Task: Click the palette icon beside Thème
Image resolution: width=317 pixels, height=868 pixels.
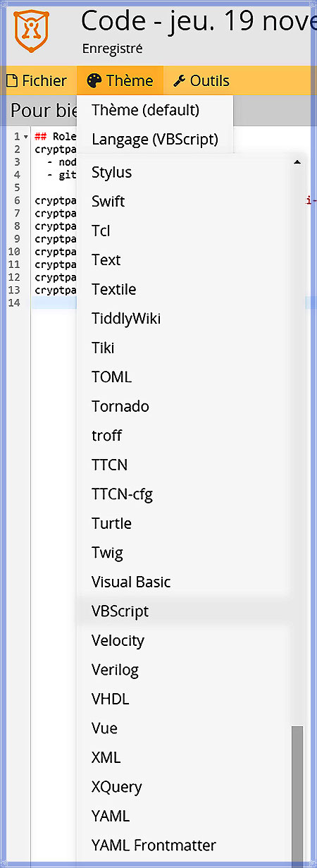Action: click(x=94, y=81)
